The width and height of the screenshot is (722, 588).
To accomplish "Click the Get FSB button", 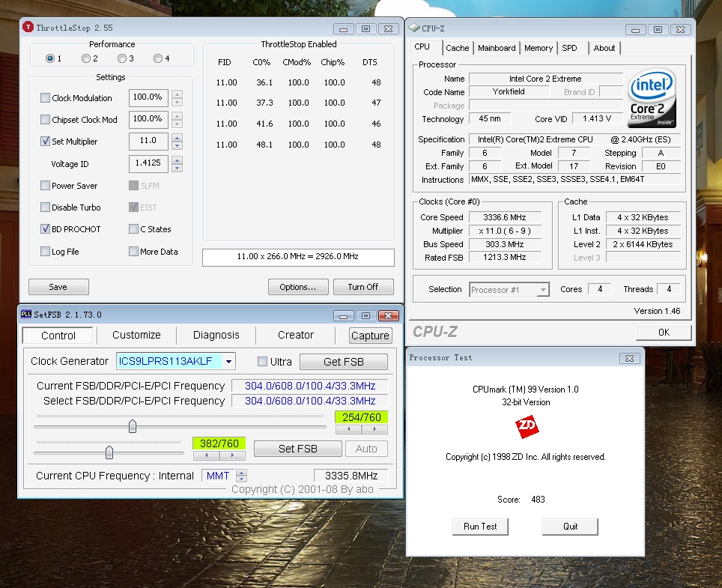I will click(344, 362).
